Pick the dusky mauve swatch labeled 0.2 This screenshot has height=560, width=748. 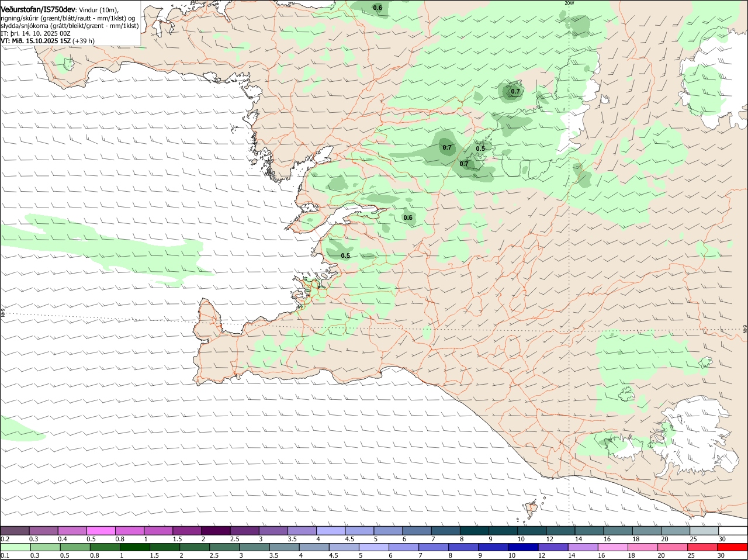click(x=15, y=530)
